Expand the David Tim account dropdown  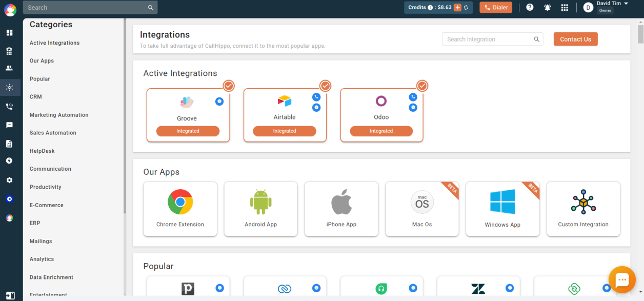coord(626,4)
